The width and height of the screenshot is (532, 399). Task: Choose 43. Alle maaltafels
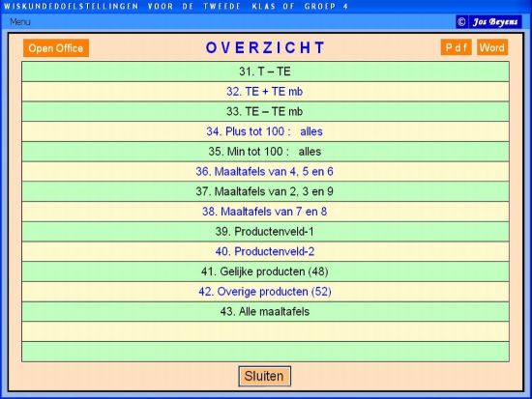[x=265, y=311]
